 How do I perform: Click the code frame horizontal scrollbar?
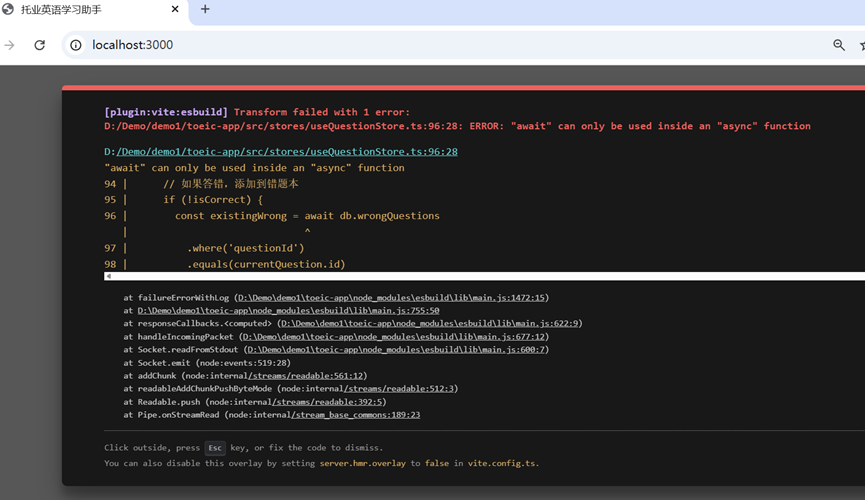(480, 276)
